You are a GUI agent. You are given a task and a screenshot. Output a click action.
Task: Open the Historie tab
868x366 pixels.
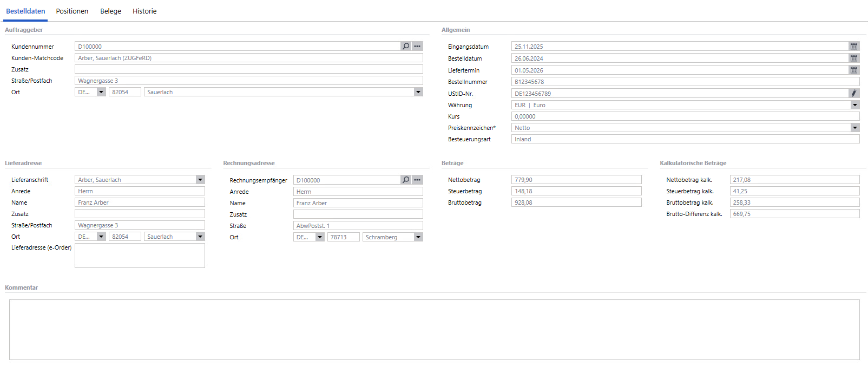coord(144,11)
